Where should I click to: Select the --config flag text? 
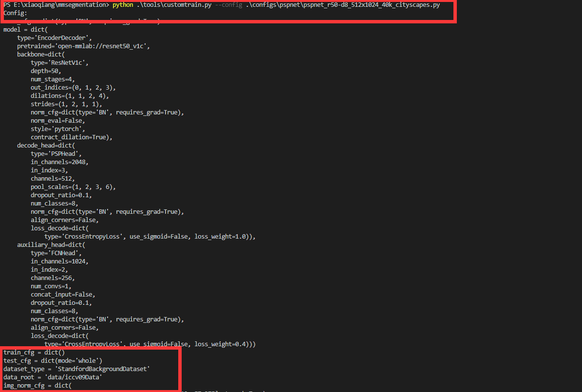pyautogui.click(x=227, y=4)
